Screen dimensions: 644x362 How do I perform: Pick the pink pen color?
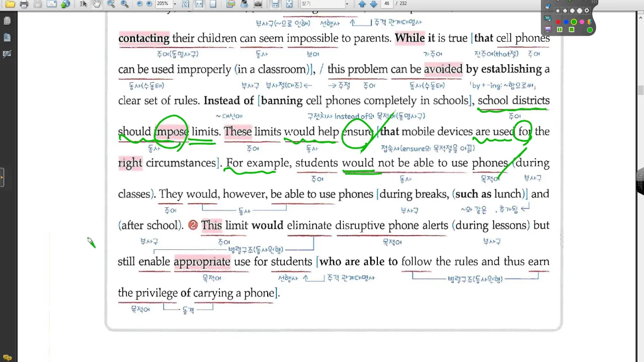pyautogui.click(x=582, y=22)
